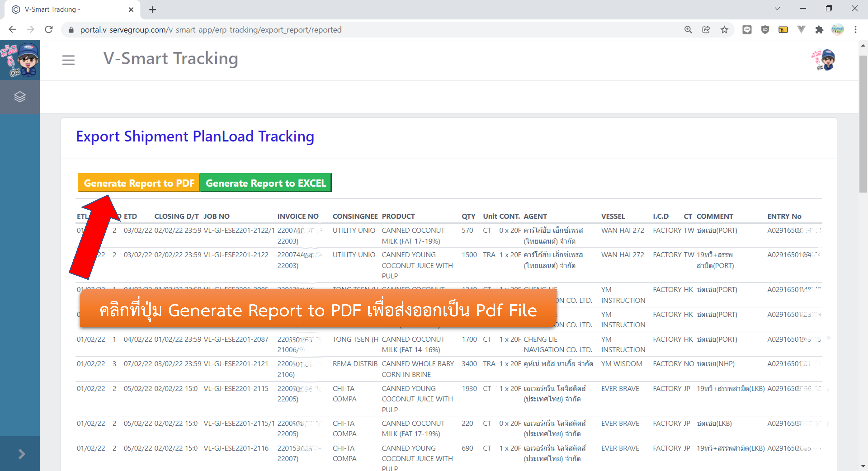This screenshot has height=471, width=868.
Task: Click the JOB NO column header
Action: [x=217, y=216]
